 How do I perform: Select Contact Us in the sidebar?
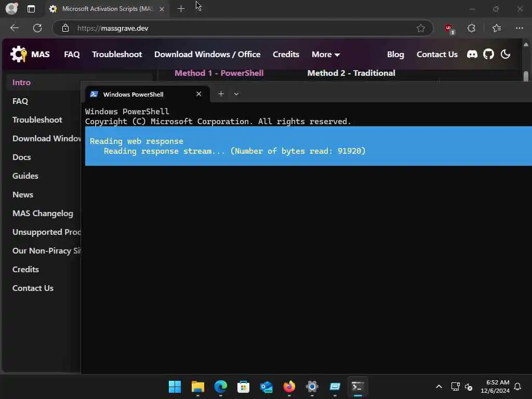(x=33, y=288)
